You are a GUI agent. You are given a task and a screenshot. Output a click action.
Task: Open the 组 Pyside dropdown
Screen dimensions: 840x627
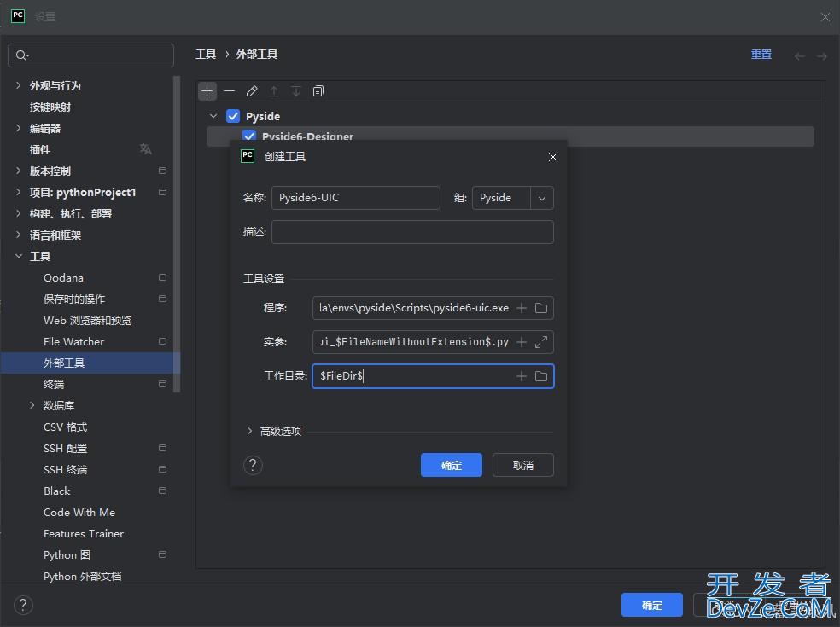pos(541,198)
